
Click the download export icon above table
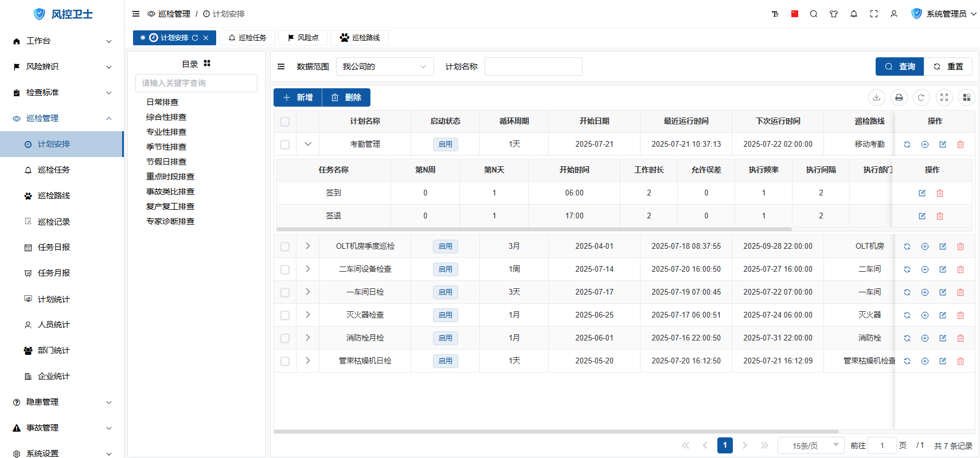(876, 97)
